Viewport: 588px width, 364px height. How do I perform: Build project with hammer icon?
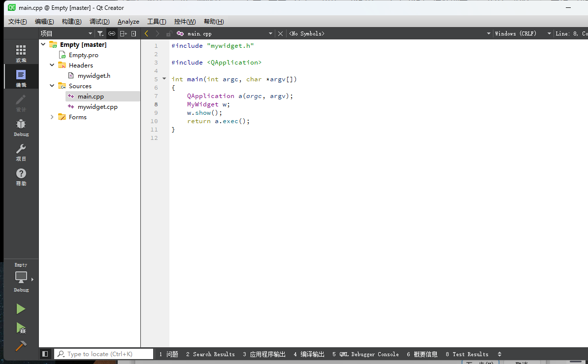(21, 346)
